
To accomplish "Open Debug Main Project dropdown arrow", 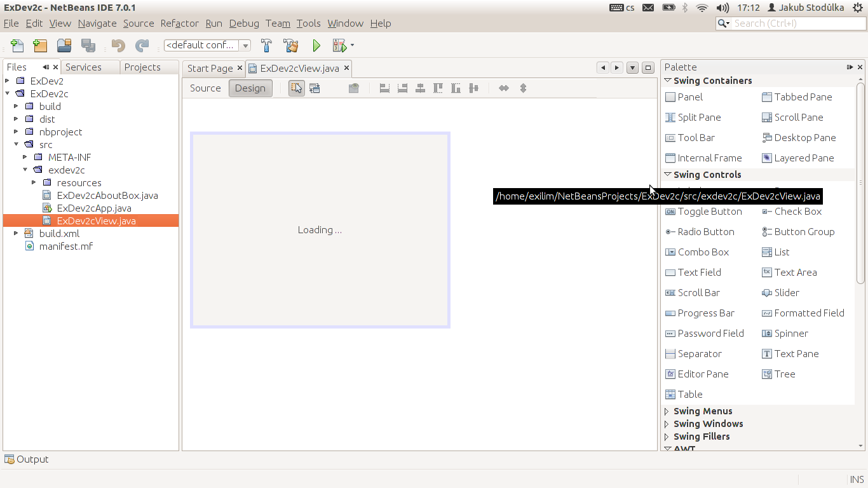I will (x=352, y=46).
